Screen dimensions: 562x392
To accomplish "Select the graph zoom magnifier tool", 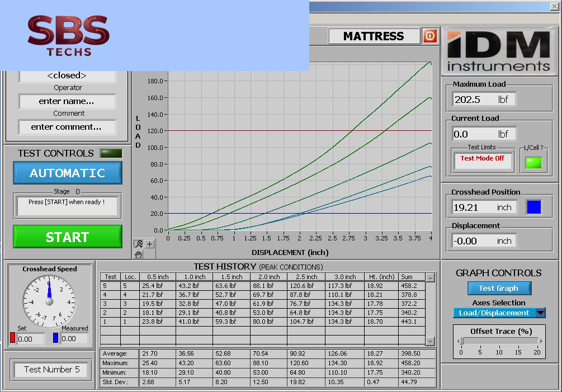I will point(139,244).
